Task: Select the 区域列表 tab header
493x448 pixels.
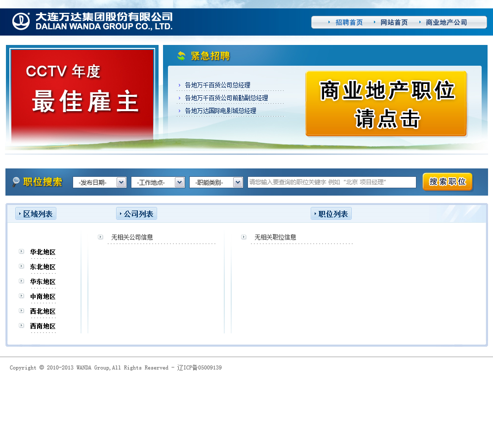Action: point(36,214)
